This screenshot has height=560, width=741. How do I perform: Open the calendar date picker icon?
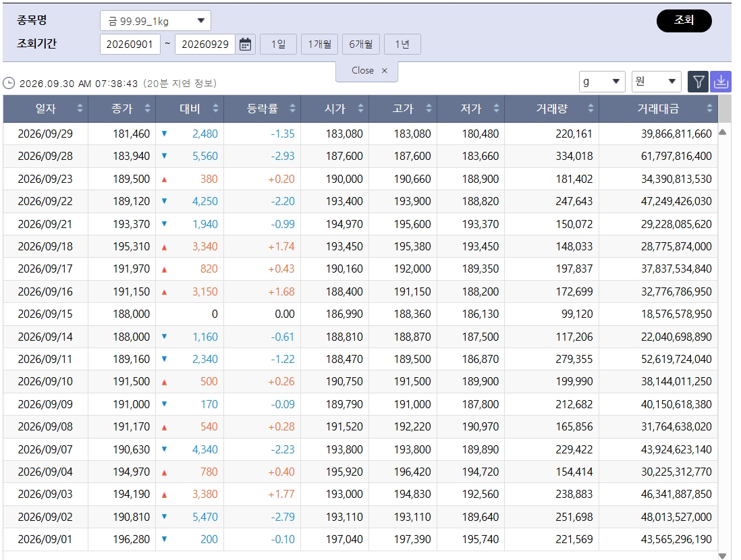(245, 45)
